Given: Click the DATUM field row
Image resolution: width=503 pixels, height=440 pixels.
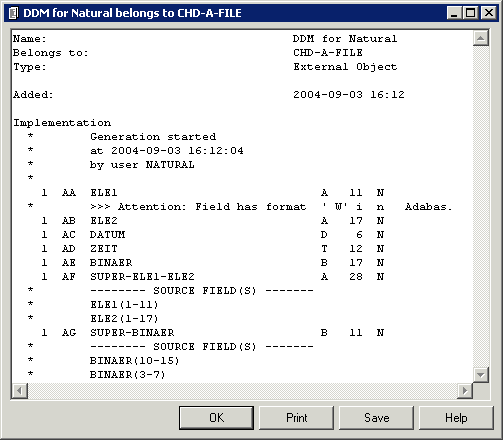Looking at the screenshot, I should [213, 235].
